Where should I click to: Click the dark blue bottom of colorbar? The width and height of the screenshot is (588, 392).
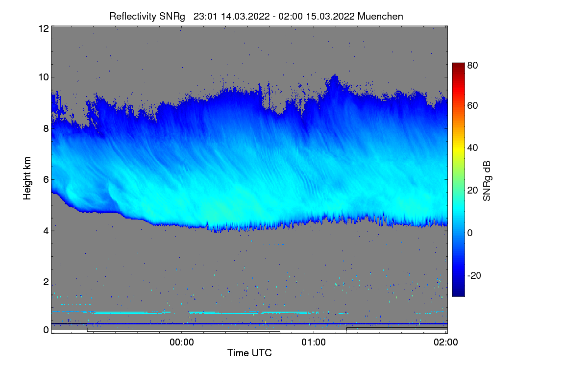[x=458, y=293]
